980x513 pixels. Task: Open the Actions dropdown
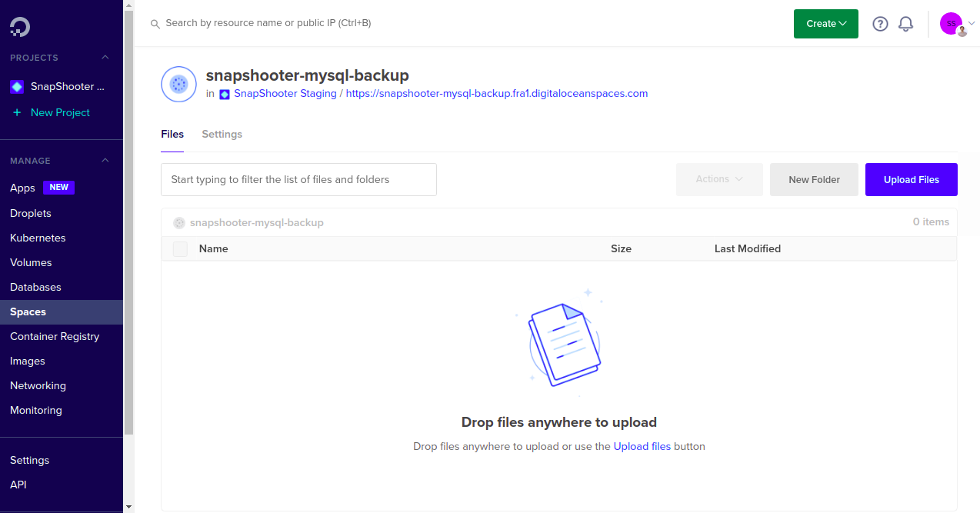(719, 179)
